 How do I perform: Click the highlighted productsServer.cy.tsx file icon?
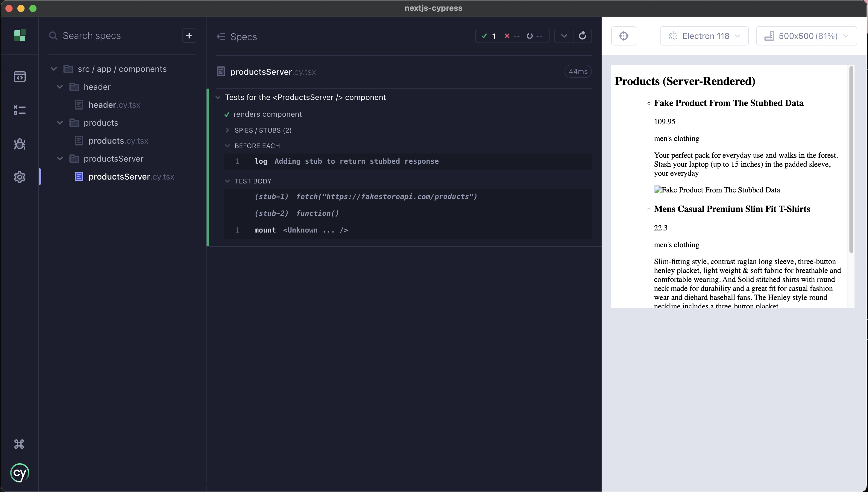coord(79,176)
